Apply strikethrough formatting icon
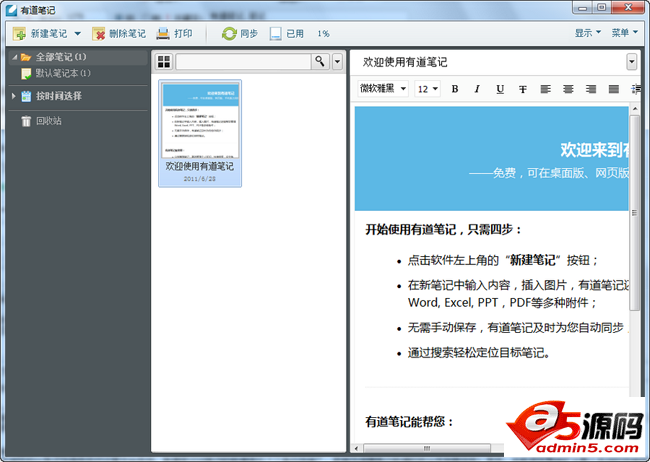This screenshot has width=650, height=462. (522, 89)
